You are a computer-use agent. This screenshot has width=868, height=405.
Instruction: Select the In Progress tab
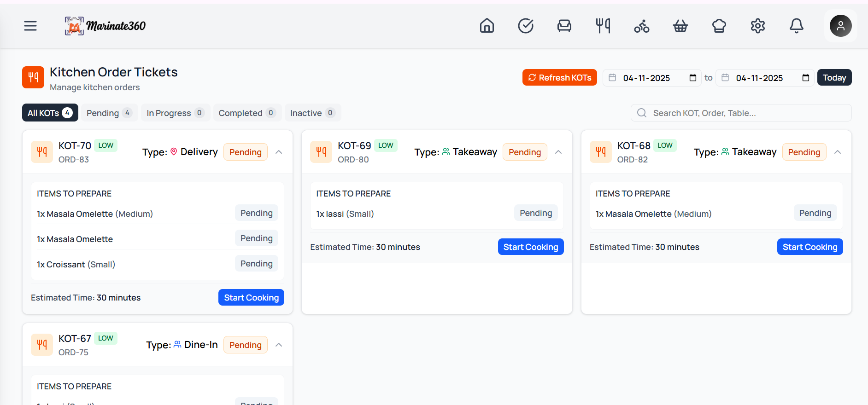tap(175, 113)
